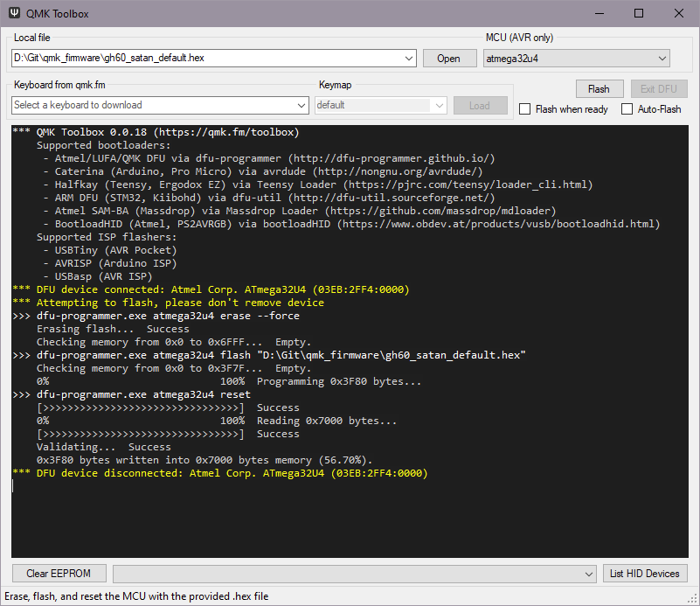The image size is (700, 606).
Task: Click the Flash button
Action: coord(599,89)
